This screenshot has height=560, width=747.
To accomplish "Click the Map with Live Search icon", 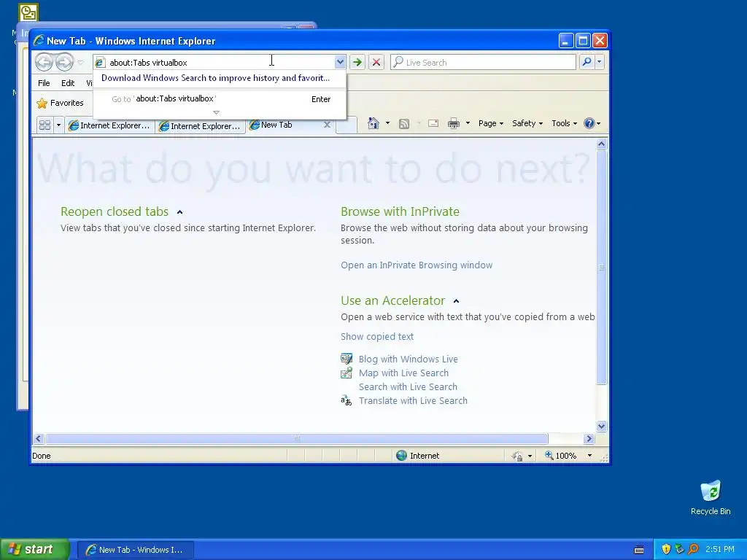I will (x=347, y=373).
